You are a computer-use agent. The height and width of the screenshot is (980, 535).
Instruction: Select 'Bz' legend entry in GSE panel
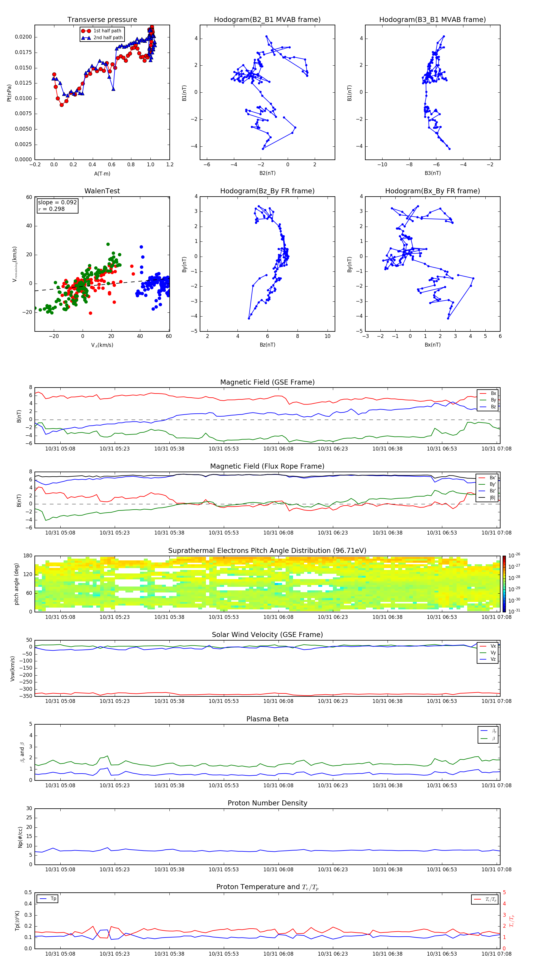[488, 407]
